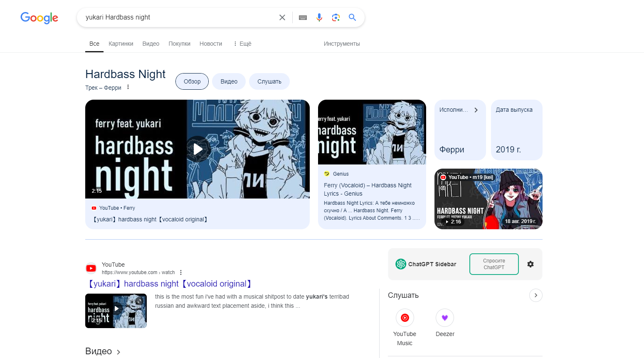Click into the search query field
Viewport: 644px width, 358px height.
[179, 17]
